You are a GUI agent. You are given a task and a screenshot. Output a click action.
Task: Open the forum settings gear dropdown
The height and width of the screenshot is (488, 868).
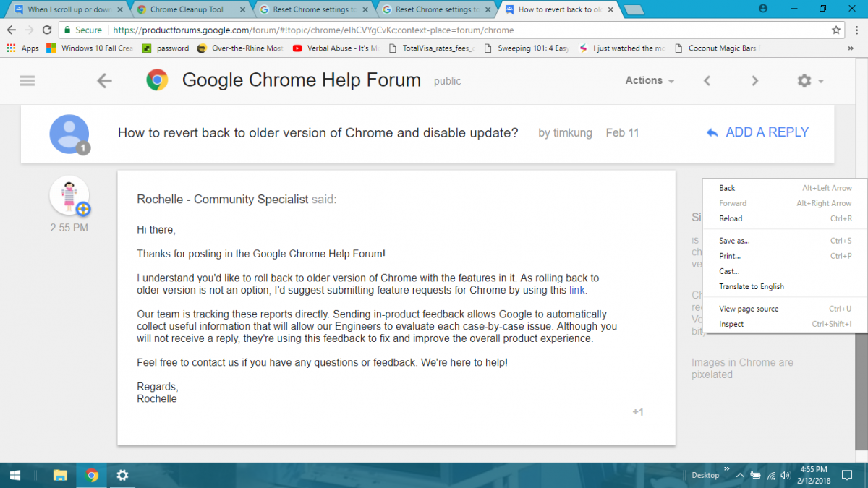(810, 81)
